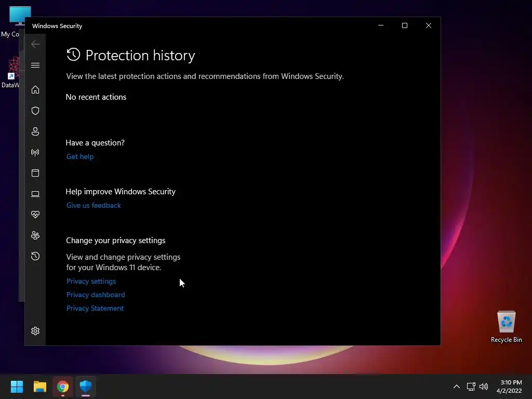Open Firewall & network protection icon
Image resolution: width=532 pixels, height=399 pixels.
coord(35,152)
